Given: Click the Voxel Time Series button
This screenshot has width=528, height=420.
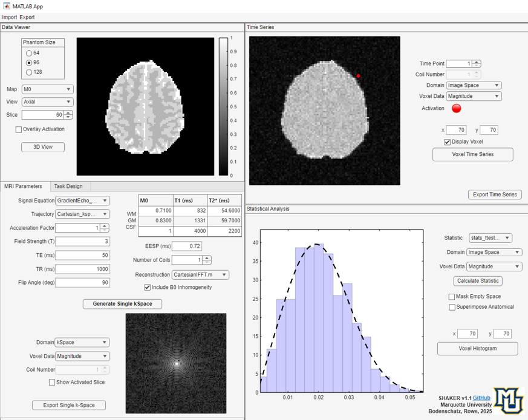Looking at the screenshot, I should (x=473, y=155).
